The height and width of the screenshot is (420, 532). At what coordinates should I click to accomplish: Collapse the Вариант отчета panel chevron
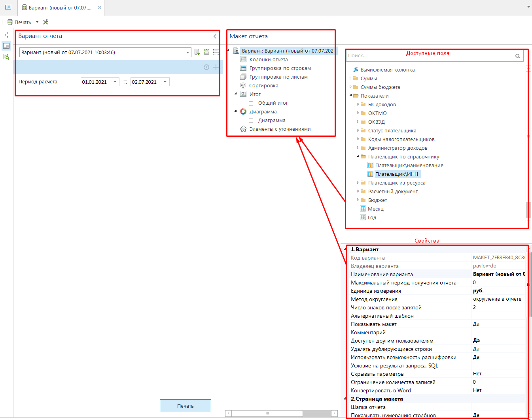click(215, 36)
